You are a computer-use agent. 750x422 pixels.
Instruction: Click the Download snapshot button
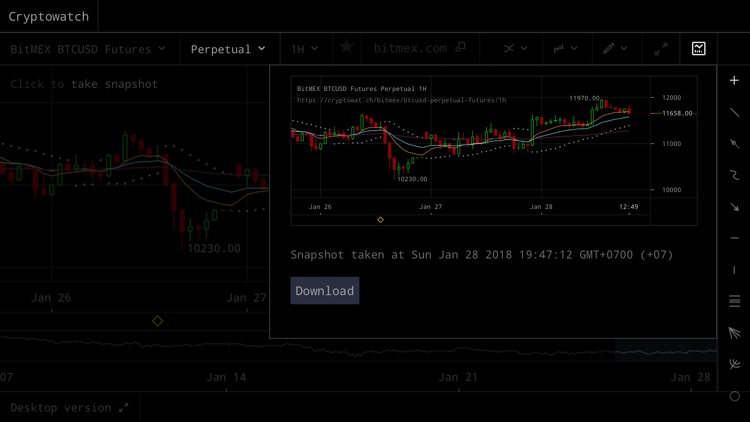click(325, 290)
